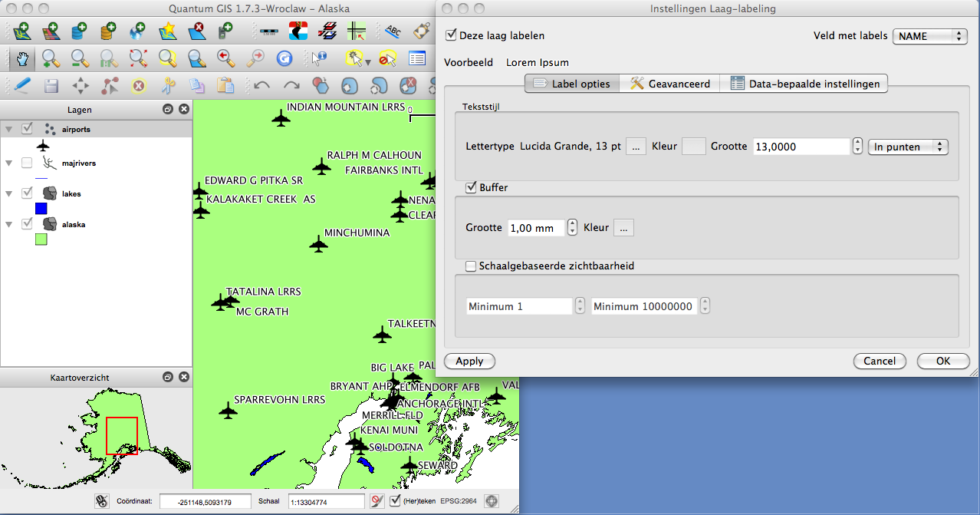Add a vector layer with toolbar icon
This screenshot has width=980, height=515.
tap(21, 31)
